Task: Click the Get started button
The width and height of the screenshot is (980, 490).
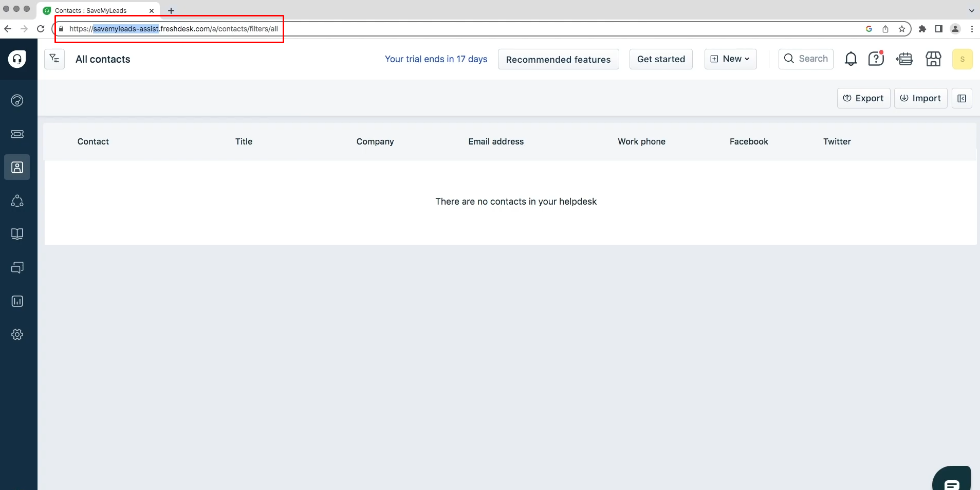Action: 661,59
